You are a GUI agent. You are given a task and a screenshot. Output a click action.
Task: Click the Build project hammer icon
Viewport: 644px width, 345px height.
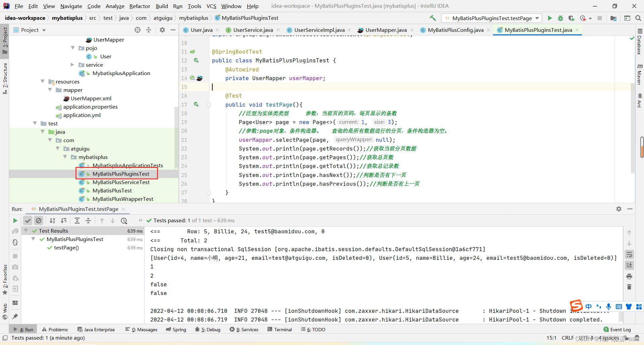tap(433, 18)
